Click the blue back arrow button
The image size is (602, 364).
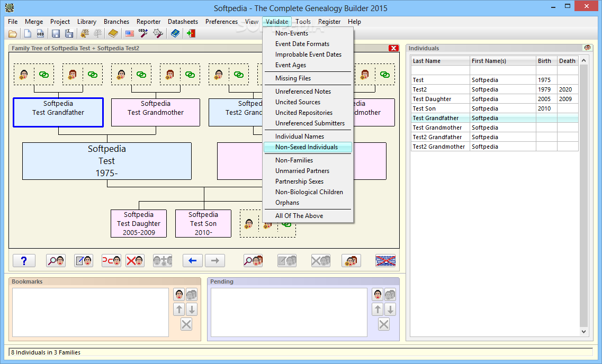(x=192, y=261)
